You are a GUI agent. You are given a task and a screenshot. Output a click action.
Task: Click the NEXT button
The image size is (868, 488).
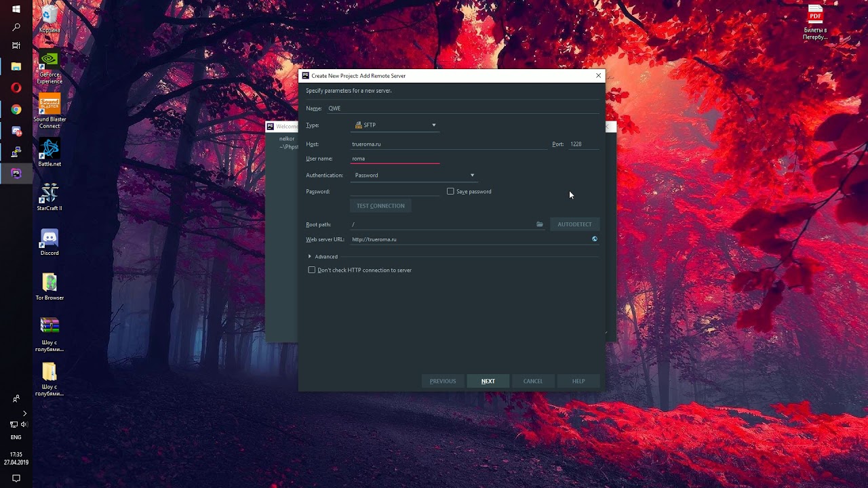[x=488, y=381]
